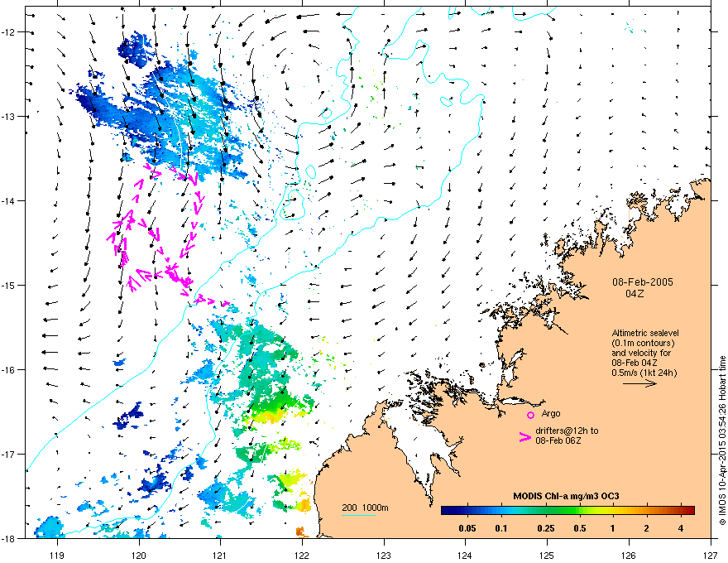Click the longitude axis label 127

(711, 555)
